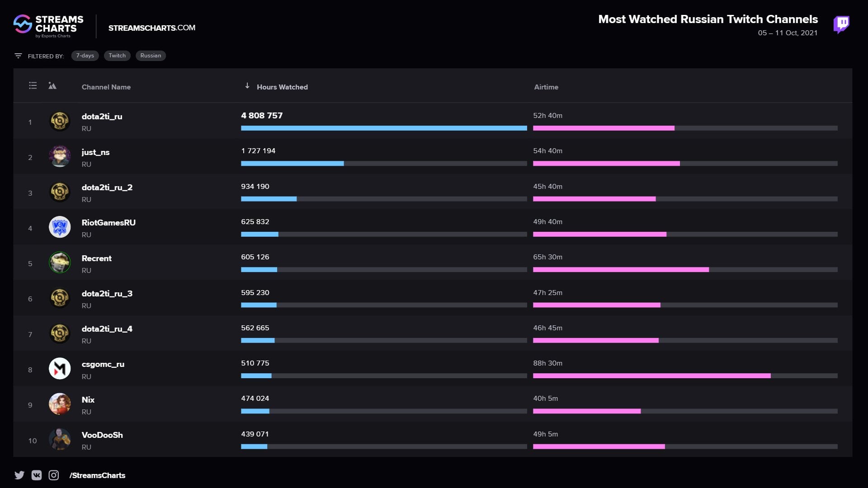
Task: Toggle the Twitch filter chip
Action: tap(117, 56)
